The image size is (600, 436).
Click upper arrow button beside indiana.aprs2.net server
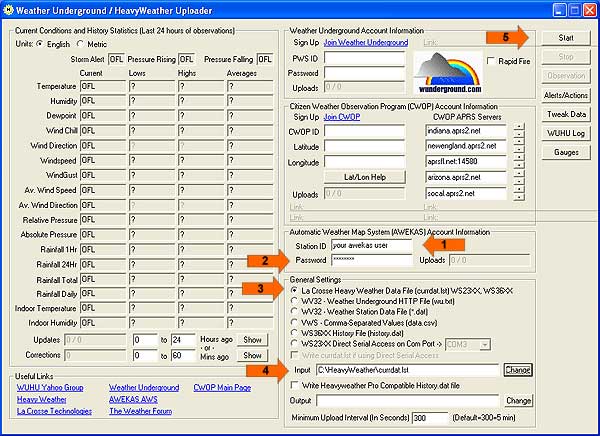pyautogui.click(x=519, y=127)
